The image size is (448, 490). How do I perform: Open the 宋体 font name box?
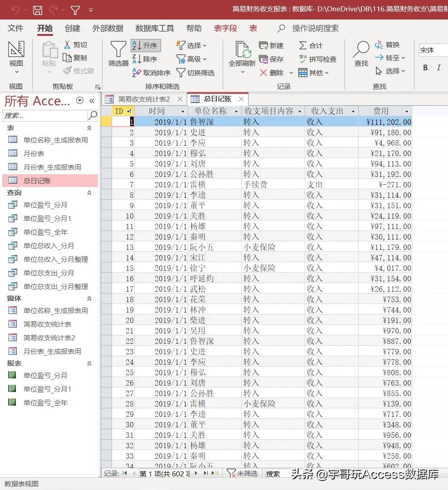point(433,50)
